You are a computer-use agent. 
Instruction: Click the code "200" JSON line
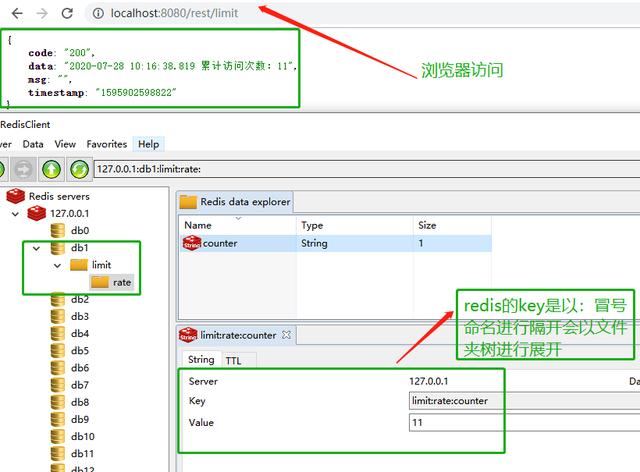tap(61, 53)
